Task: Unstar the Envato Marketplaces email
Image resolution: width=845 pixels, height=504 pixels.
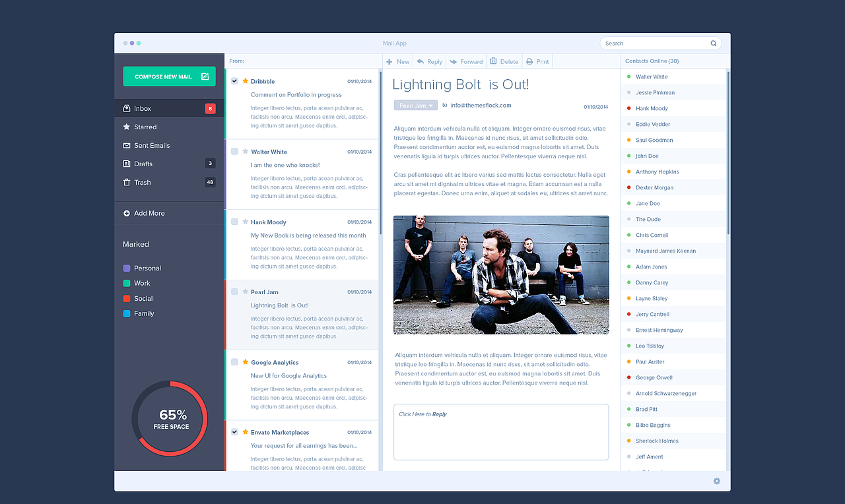Action: [246, 432]
